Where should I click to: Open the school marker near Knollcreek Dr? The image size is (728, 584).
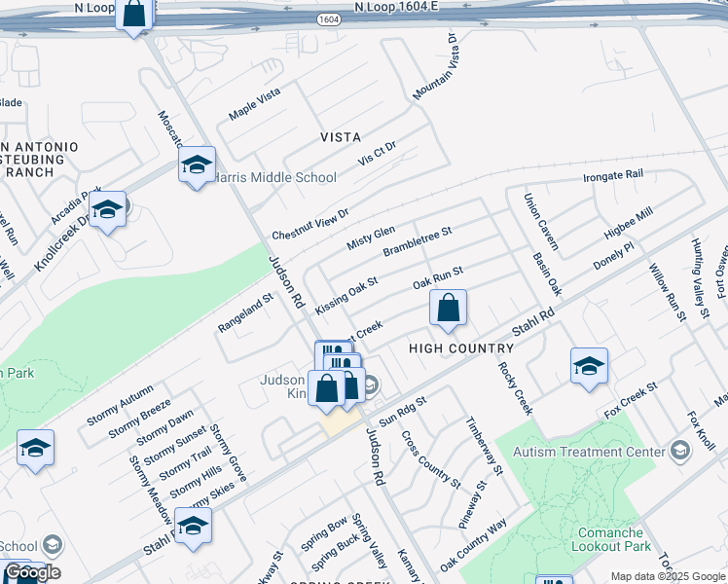click(107, 211)
